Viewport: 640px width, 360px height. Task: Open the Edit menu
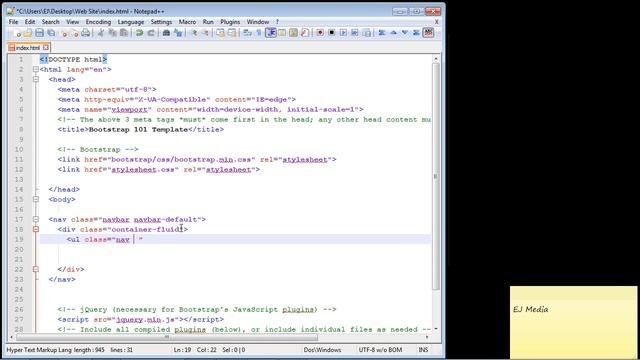pos(30,22)
